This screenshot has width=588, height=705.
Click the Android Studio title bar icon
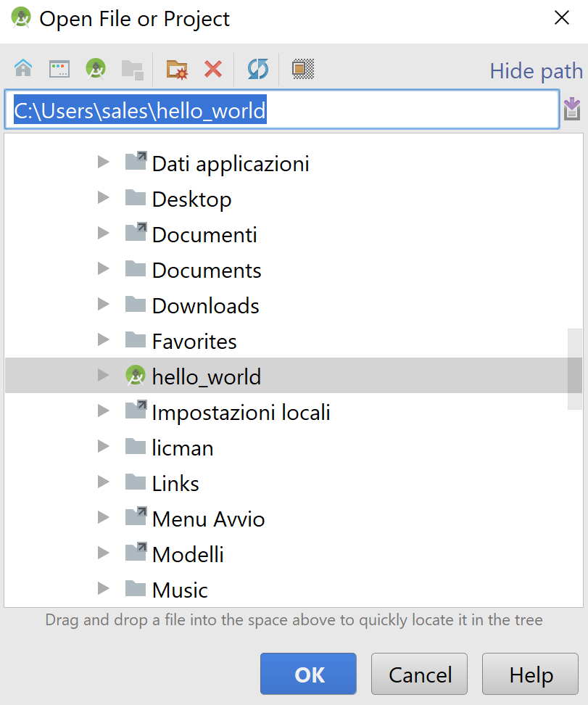pyautogui.click(x=21, y=18)
